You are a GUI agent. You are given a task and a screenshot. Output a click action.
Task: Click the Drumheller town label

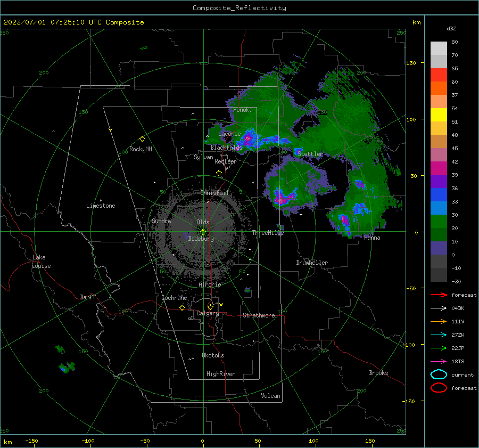tap(312, 263)
